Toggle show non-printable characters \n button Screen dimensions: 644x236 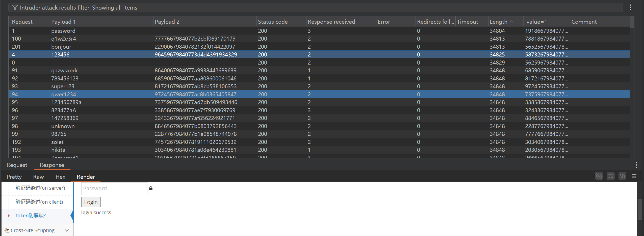click(x=622, y=176)
